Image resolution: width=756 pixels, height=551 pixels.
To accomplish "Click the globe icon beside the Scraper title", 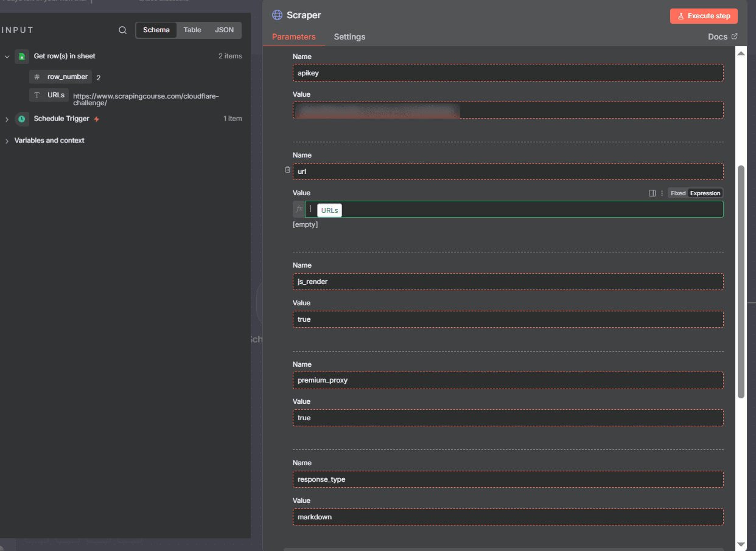I will pos(277,15).
